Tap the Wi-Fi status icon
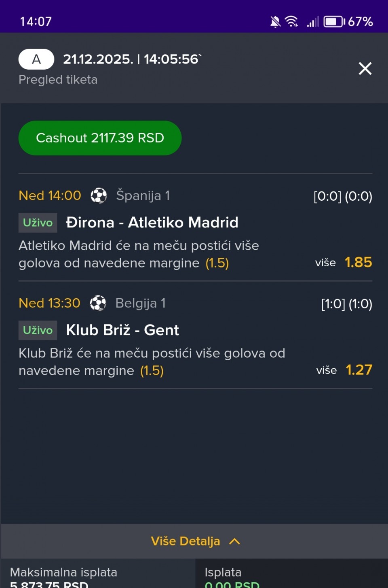Screen dimensions: 388x588 pyautogui.click(x=291, y=21)
